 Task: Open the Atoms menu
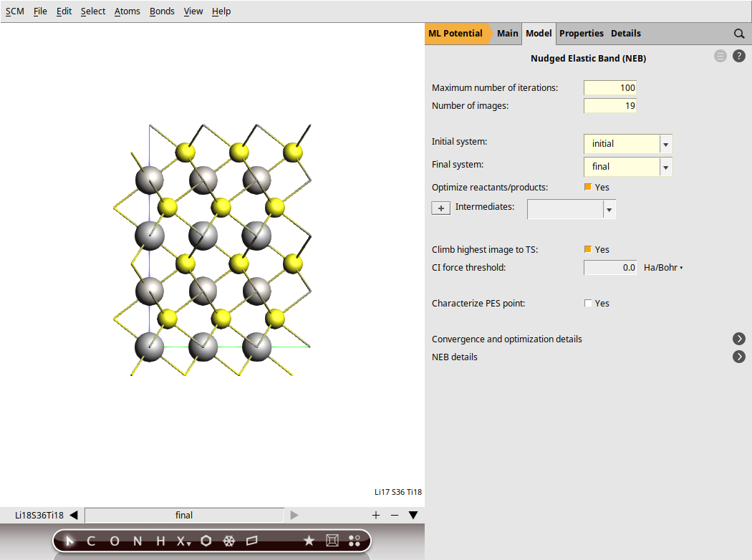coord(127,11)
